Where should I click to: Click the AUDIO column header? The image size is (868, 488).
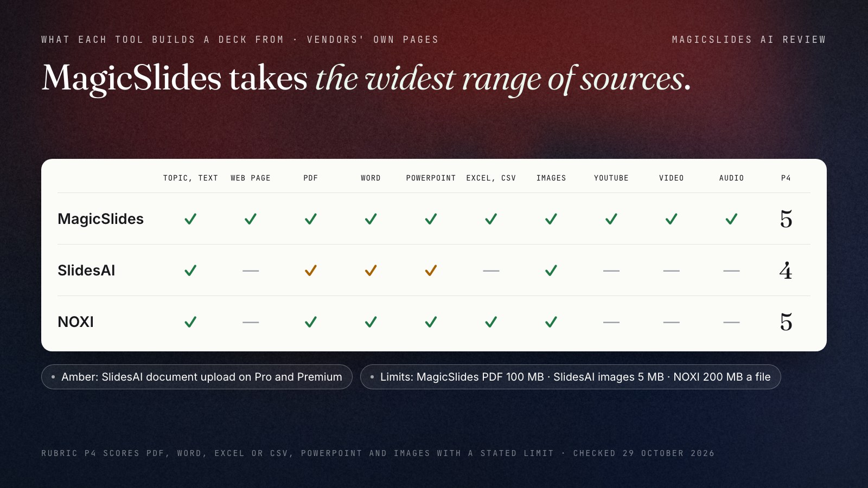[x=731, y=178]
